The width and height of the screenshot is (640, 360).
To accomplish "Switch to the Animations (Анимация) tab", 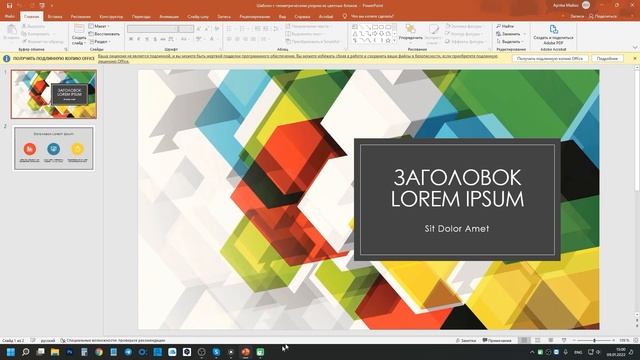I will point(169,17).
